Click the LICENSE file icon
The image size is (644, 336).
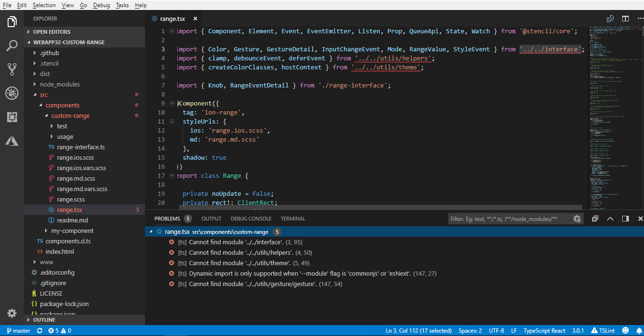point(34,293)
